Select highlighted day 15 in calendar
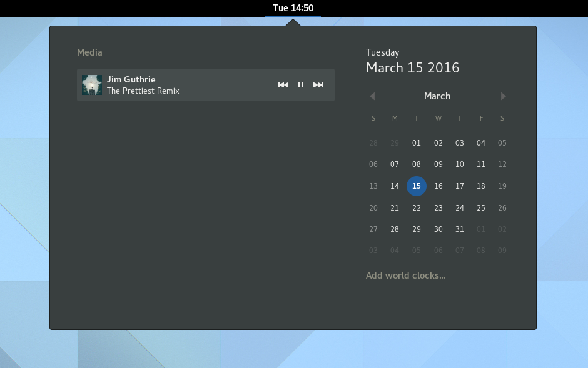 pyautogui.click(x=416, y=186)
